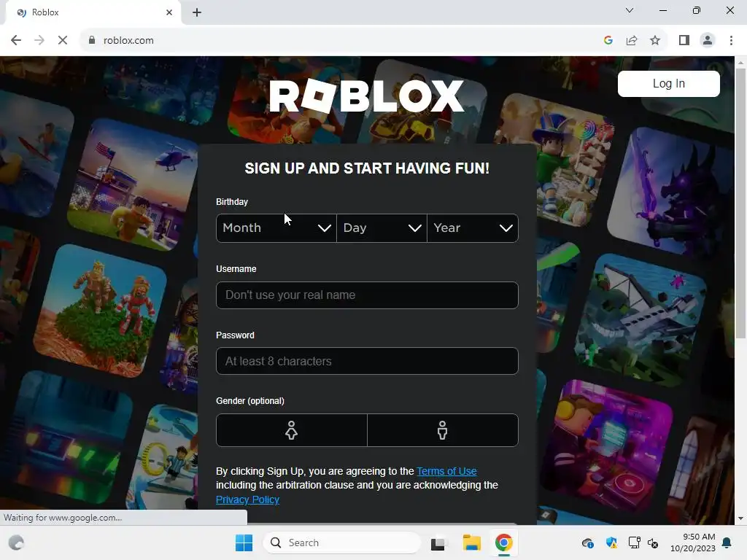Click the Birthday label
Screen dimensions: 747x560
(232, 202)
